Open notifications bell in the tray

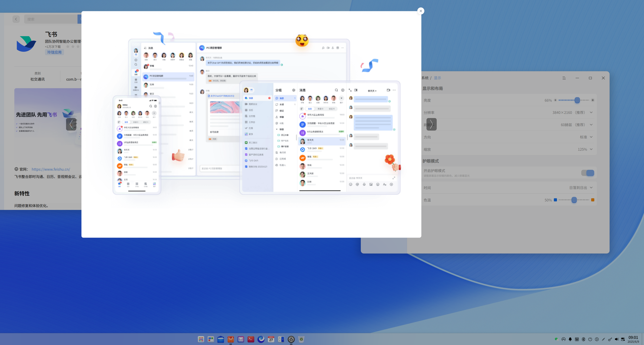(570, 339)
